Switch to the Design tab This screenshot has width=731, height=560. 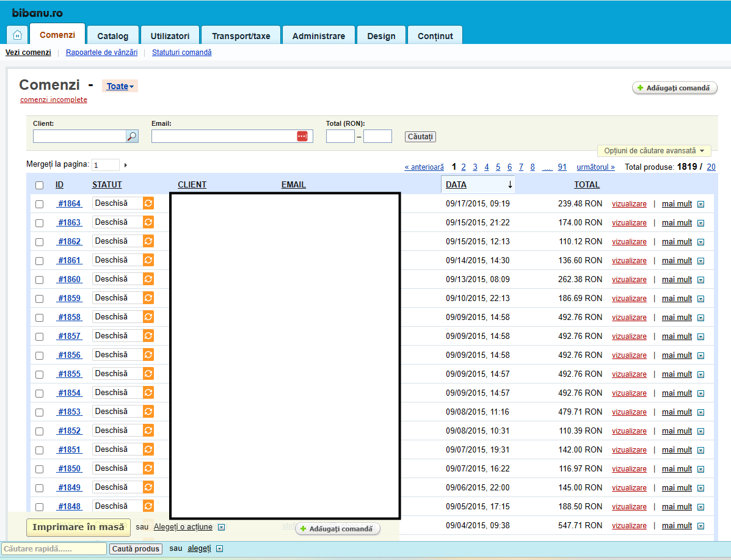(381, 36)
